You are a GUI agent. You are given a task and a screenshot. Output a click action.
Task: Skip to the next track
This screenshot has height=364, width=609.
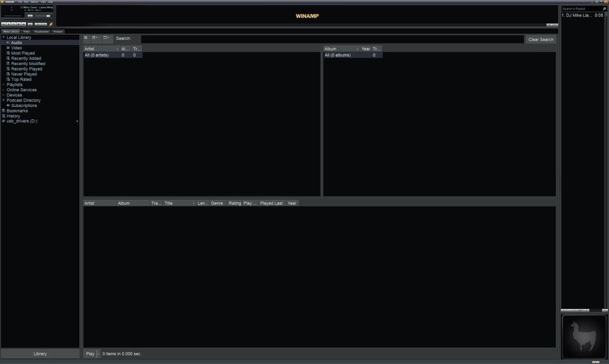point(24,24)
